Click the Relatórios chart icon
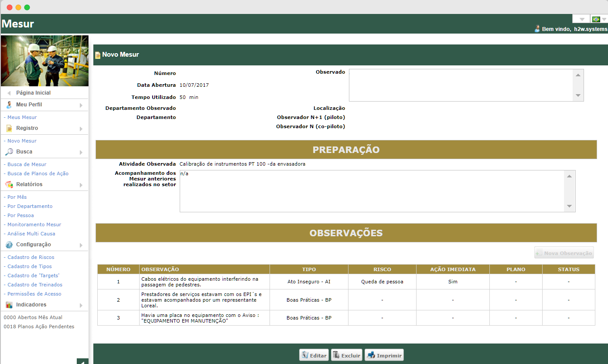This screenshot has height=364, width=608. pos(9,184)
